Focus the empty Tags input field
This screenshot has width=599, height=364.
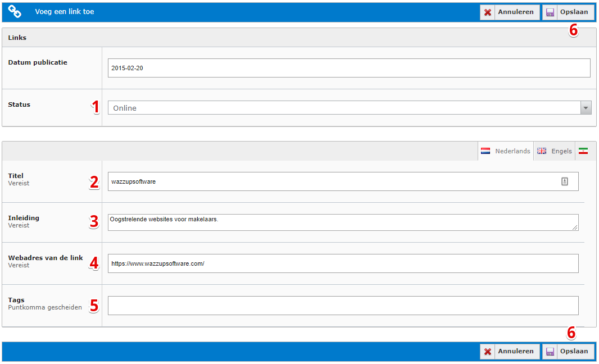tap(343, 306)
